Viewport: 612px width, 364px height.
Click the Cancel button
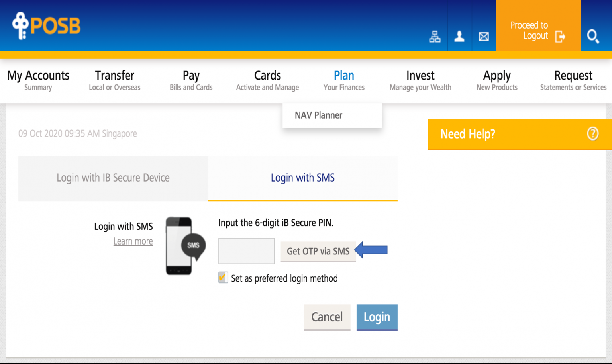point(327,317)
